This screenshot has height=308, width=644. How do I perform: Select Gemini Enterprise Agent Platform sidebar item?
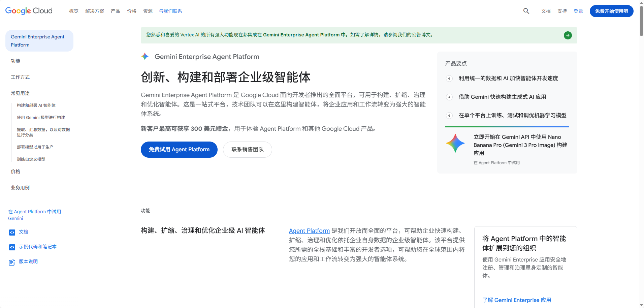pos(39,41)
